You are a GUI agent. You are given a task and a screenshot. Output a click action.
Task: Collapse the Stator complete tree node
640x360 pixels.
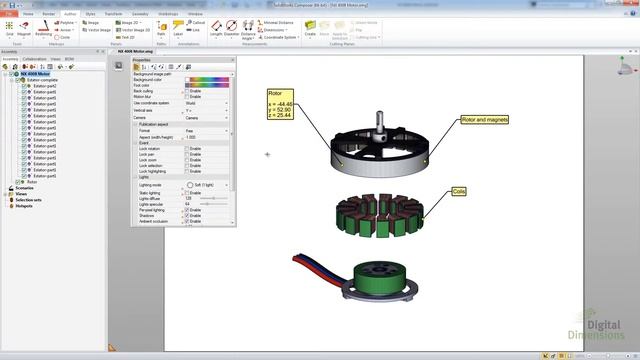(x=11, y=80)
